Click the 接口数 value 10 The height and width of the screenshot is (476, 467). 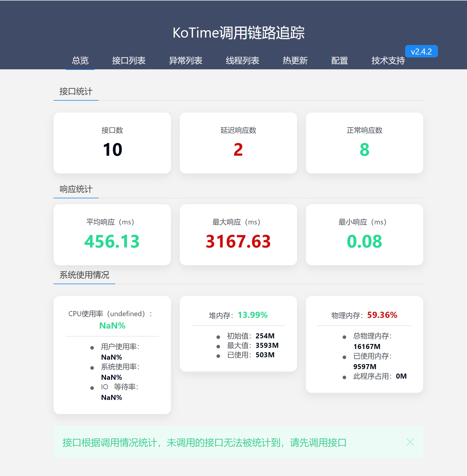click(x=112, y=149)
